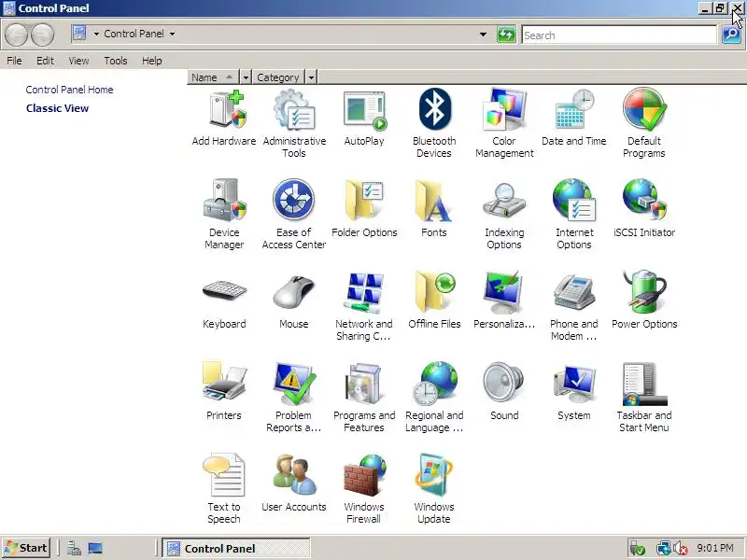Open the AutoPlay settings icon
The image size is (747, 560).
pos(364,118)
